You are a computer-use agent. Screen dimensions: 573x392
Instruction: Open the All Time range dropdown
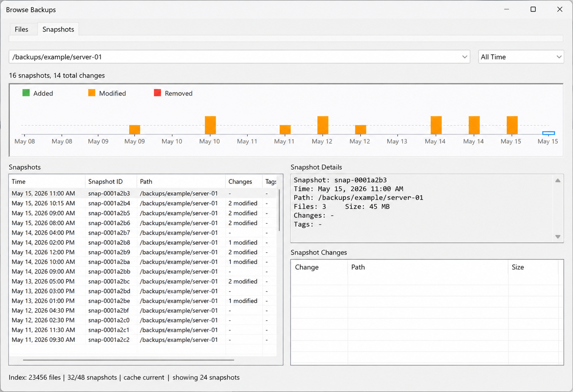tap(521, 57)
